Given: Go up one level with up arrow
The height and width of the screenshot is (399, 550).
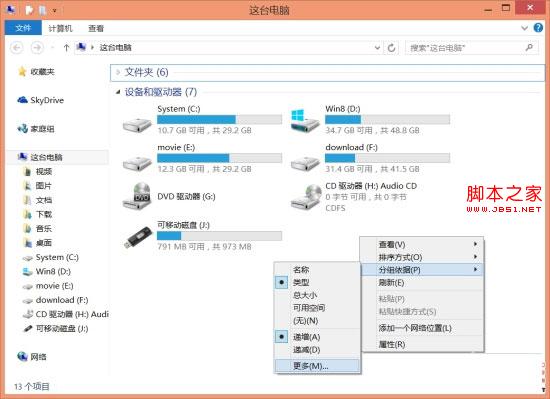Looking at the screenshot, I should tap(66, 47).
